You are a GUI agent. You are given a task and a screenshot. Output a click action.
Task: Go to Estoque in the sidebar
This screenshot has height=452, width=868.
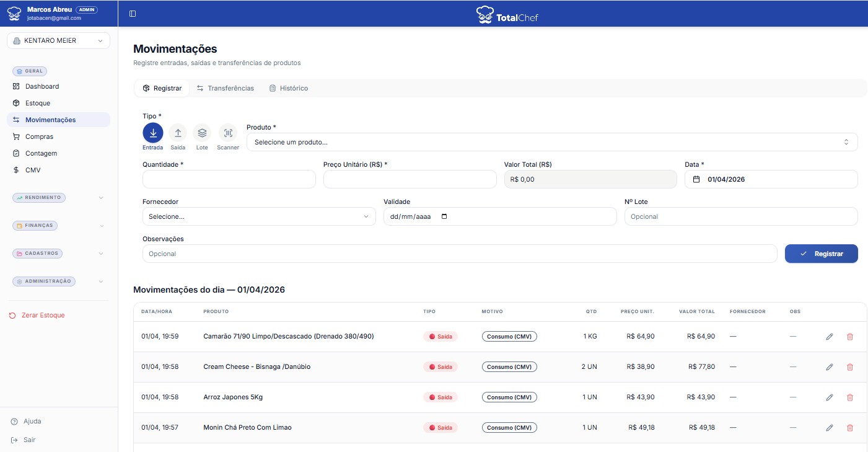coord(38,103)
